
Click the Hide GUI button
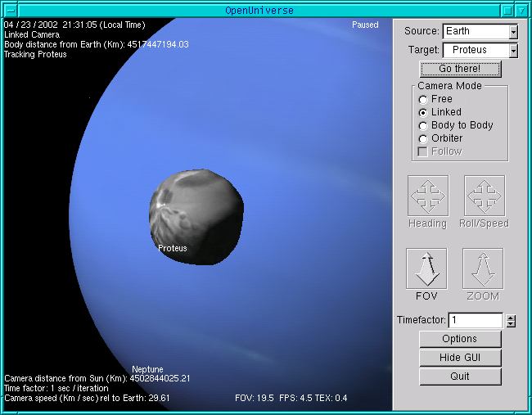pos(460,358)
